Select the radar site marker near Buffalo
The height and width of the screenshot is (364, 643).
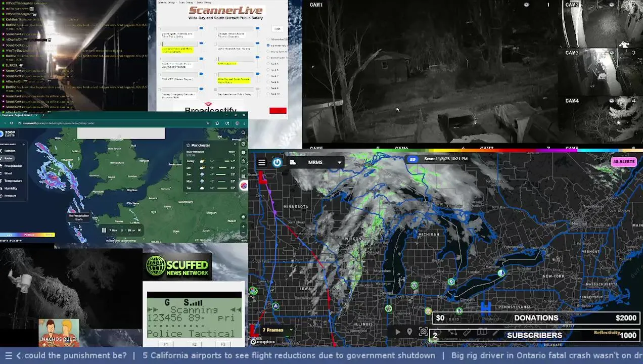pyautogui.click(x=501, y=273)
